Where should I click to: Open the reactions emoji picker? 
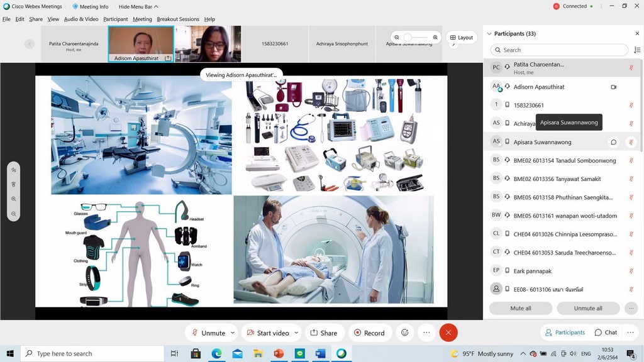[x=405, y=332]
